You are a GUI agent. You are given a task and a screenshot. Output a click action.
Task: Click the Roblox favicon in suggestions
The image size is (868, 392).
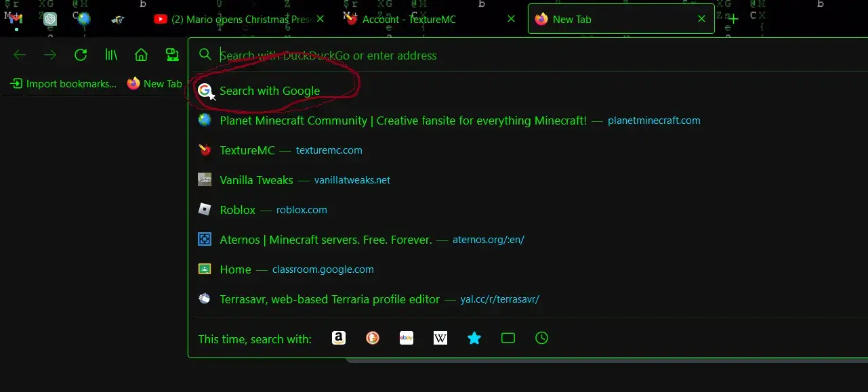tap(205, 209)
